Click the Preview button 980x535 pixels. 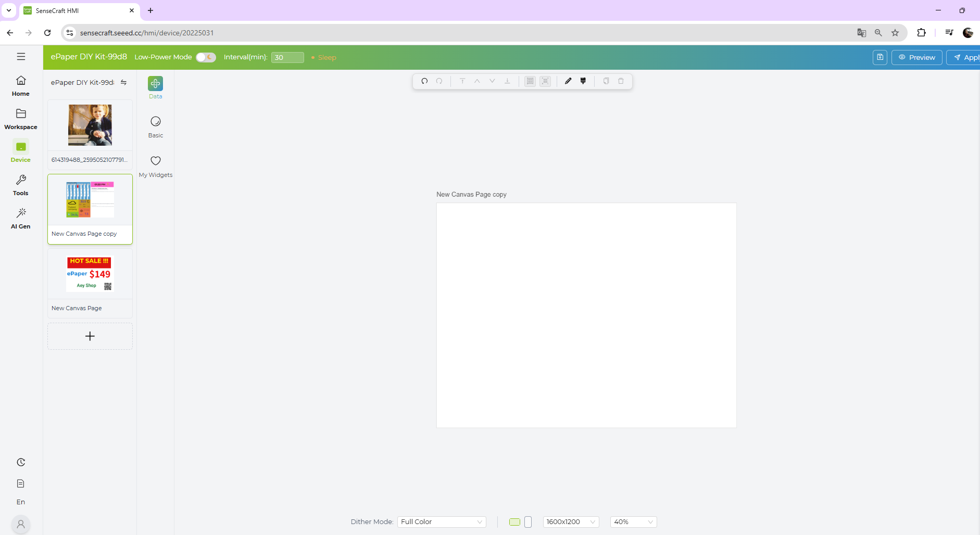point(916,57)
